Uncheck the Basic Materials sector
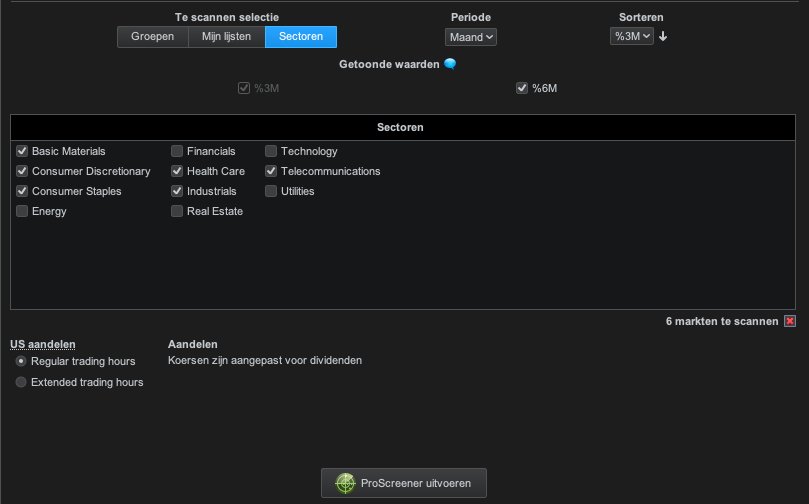This screenshot has height=504, width=809. point(22,151)
